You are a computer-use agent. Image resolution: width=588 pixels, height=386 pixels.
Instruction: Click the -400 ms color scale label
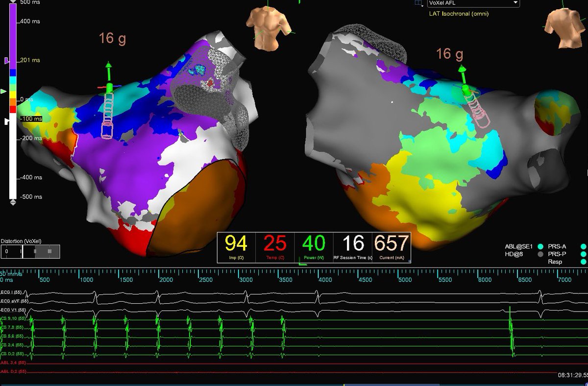tap(31, 177)
